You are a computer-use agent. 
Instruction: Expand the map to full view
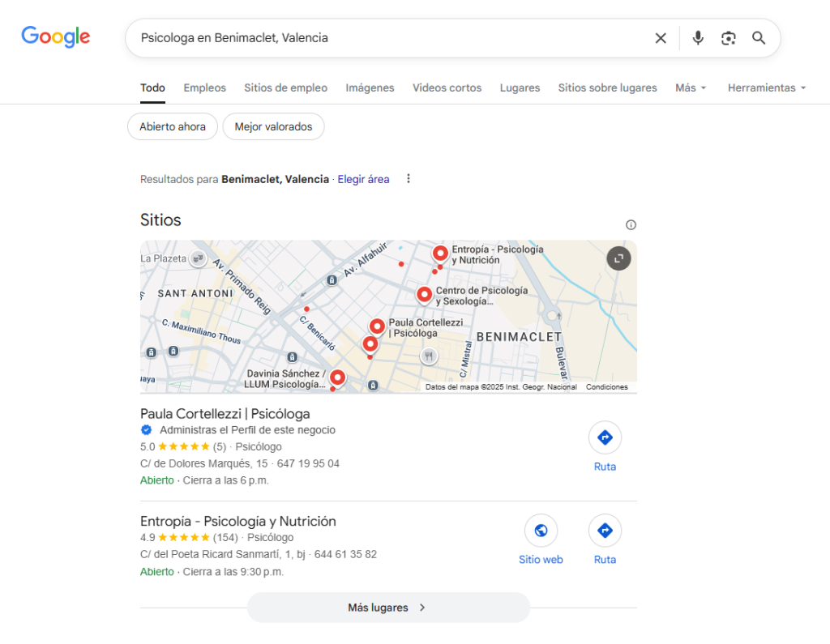[x=618, y=258]
